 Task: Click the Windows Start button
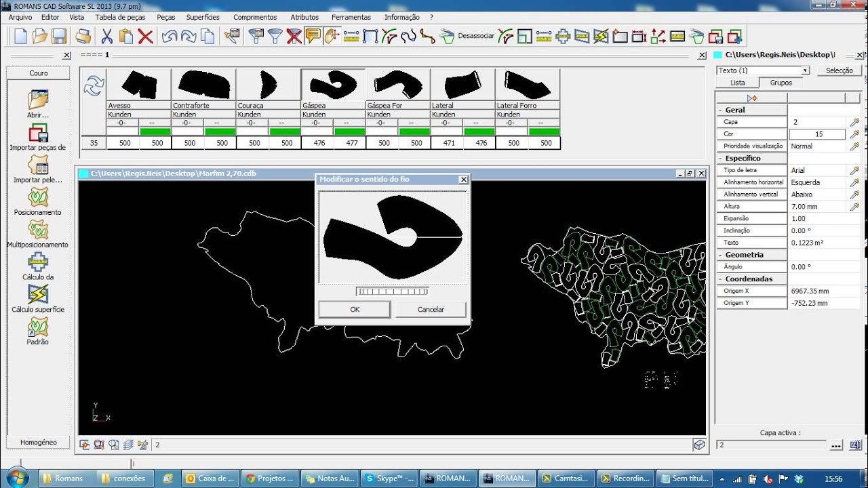(x=17, y=478)
